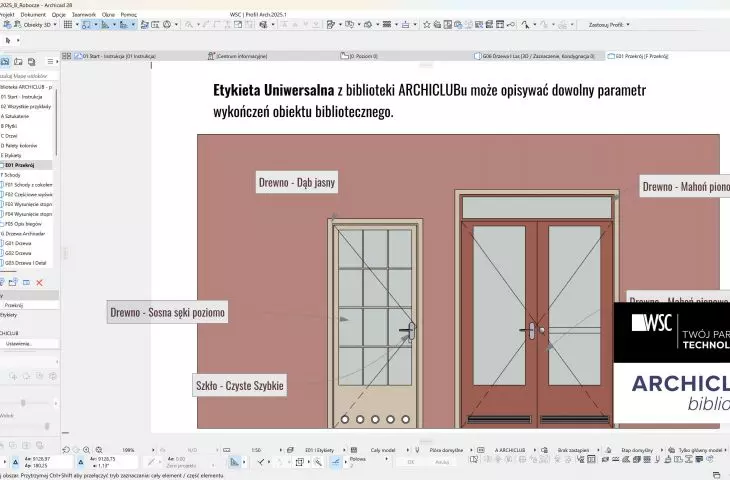Open the Opcje menu

click(59, 14)
